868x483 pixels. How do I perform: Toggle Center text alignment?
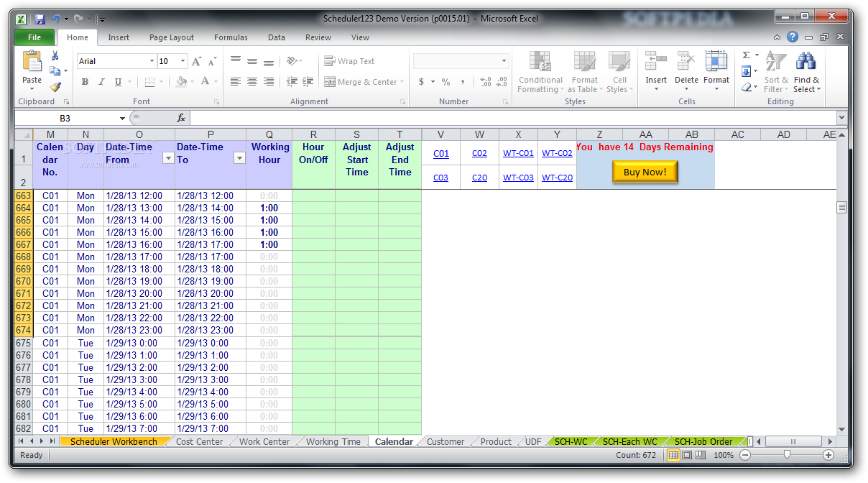pyautogui.click(x=252, y=82)
